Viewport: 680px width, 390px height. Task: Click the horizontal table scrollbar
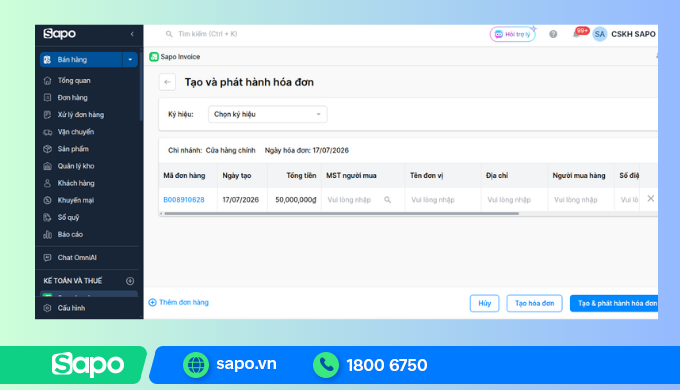[x=342, y=213]
